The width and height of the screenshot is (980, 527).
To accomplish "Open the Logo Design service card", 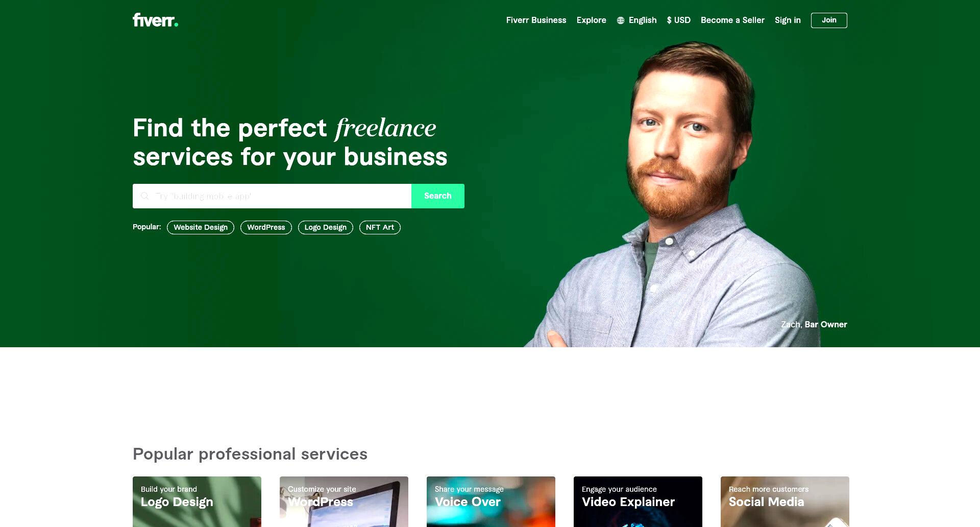I will click(x=197, y=501).
